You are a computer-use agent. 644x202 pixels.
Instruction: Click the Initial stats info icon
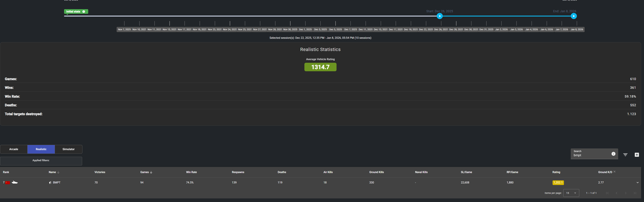point(84,12)
